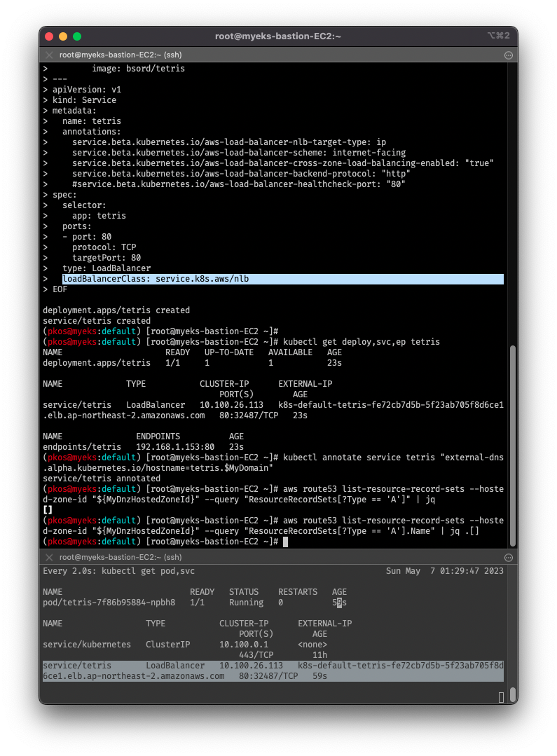The height and width of the screenshot is (756, 557).
Task: Click the 'Running' pod status
Action: (247, 603)
